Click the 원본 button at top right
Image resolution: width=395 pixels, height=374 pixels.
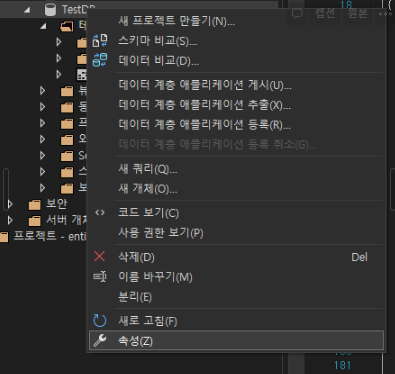(358, 14)
